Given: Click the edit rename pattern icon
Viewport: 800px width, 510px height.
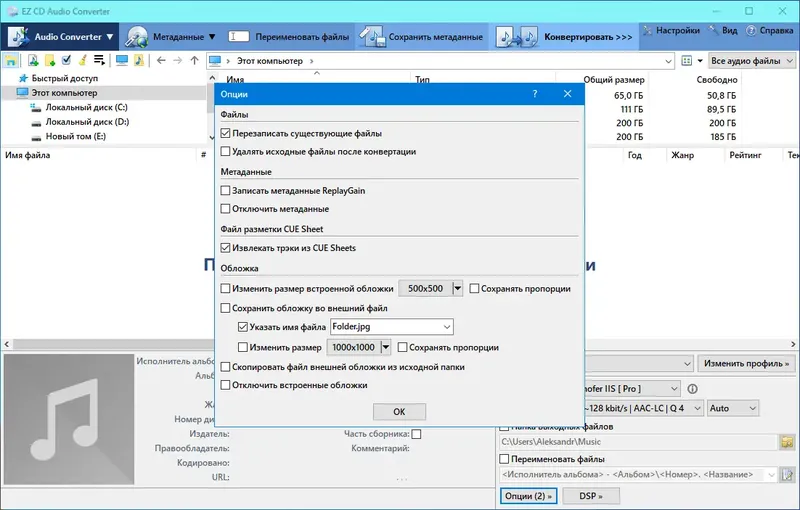Looking at the screenshot, I should pos(787,475).
